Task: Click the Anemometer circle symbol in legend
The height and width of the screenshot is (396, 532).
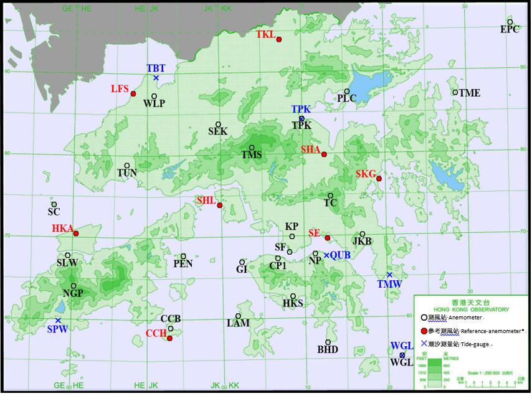Action: tap(424, 318)
